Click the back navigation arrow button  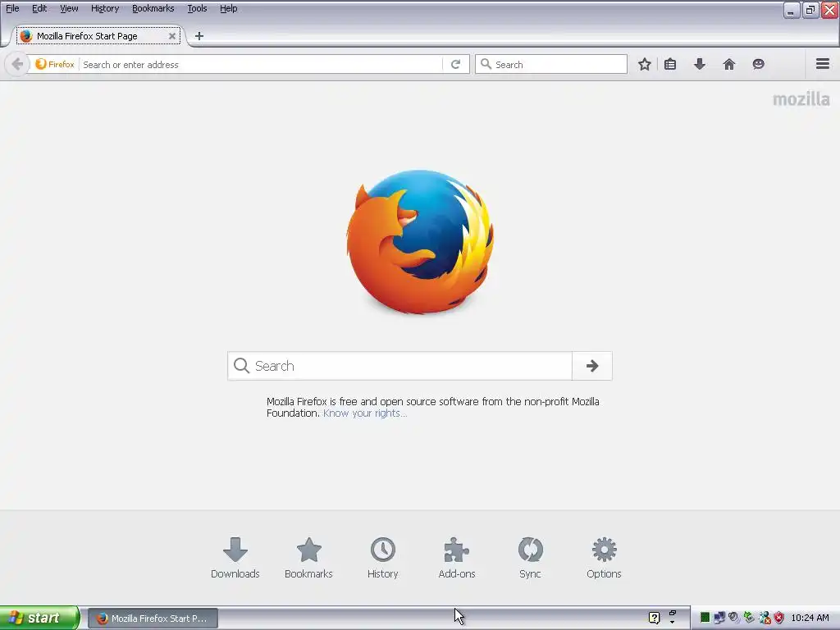(x=17, y=64)
